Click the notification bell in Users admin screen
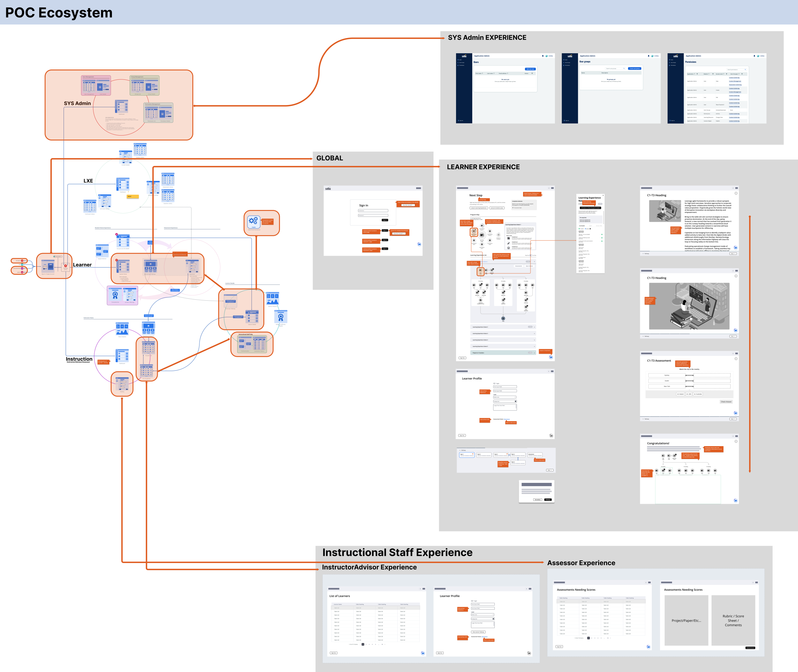This screenshot has width=798, height=672. coord(543,56)
